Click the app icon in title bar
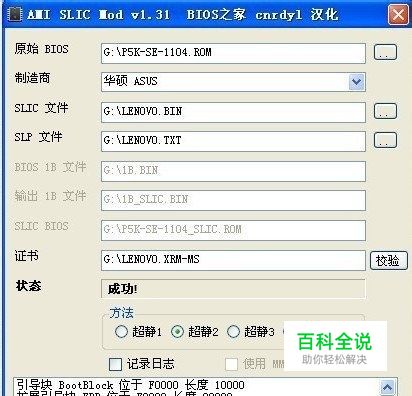This screenshot has height=396, width=412. click(15, 14)
